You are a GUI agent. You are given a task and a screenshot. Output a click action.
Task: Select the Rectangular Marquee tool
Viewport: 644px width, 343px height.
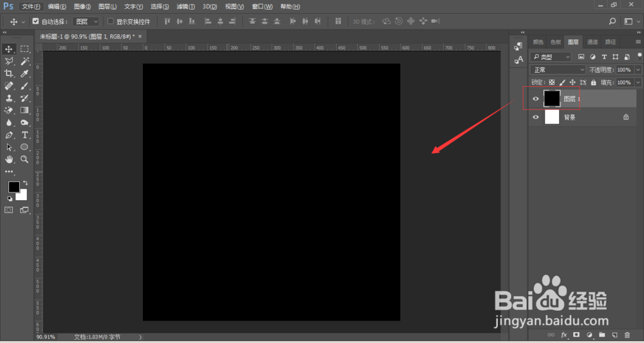24,50
